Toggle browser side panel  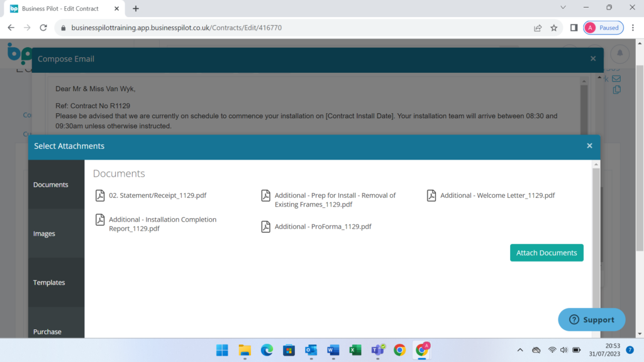click(x=574, y=28)
